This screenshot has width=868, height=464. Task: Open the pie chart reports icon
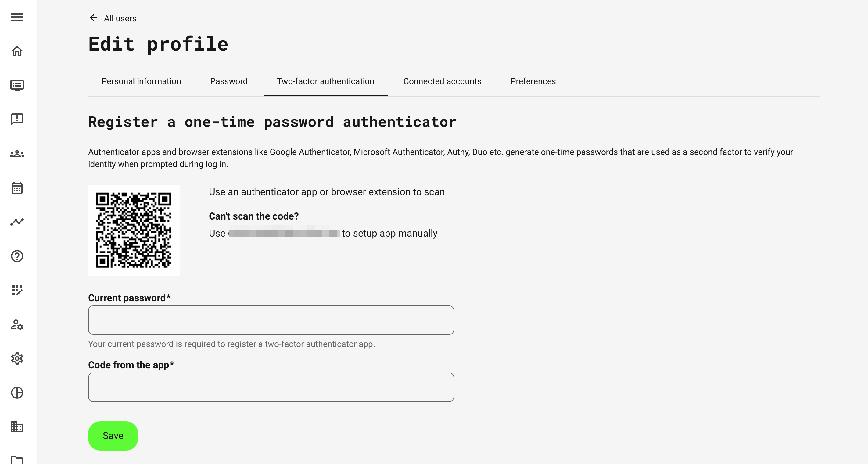[x=17, y=393]
